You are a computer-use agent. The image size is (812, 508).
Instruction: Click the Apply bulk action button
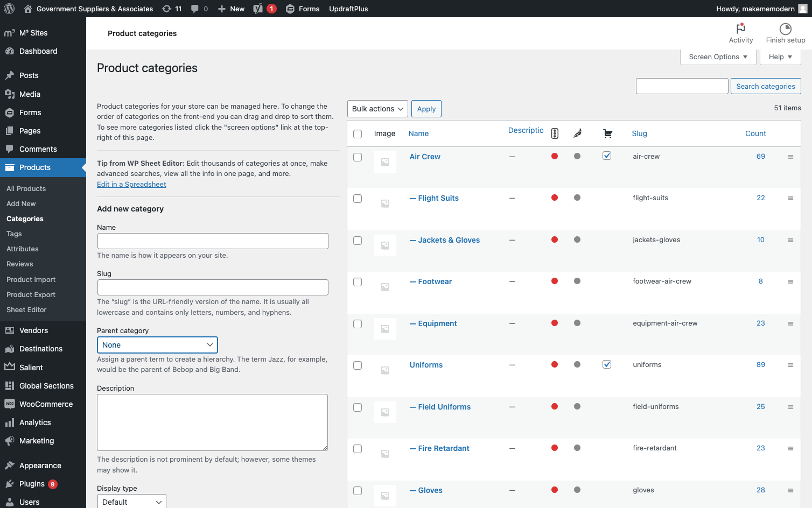(x=426, y=109)
